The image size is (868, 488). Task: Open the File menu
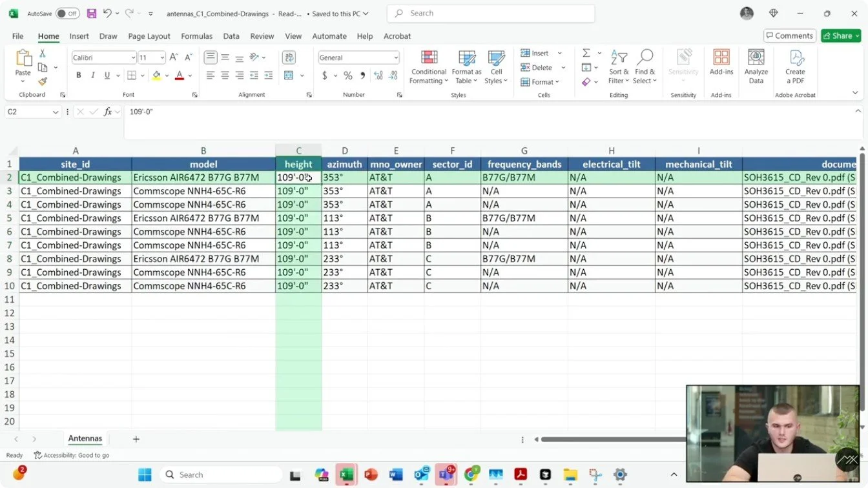click(17, 36)
